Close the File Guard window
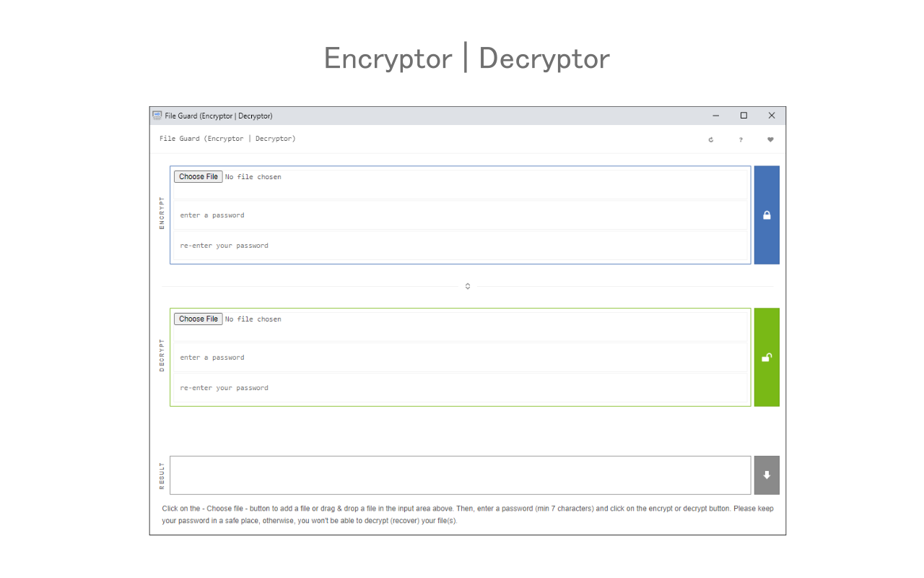 tap(772, 116)
